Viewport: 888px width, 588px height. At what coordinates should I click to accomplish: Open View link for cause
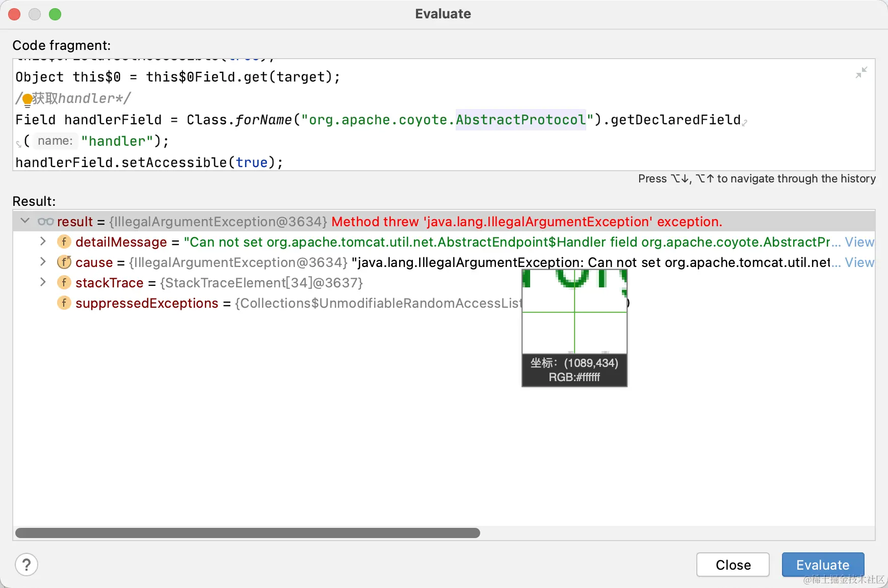coord(859,262)
